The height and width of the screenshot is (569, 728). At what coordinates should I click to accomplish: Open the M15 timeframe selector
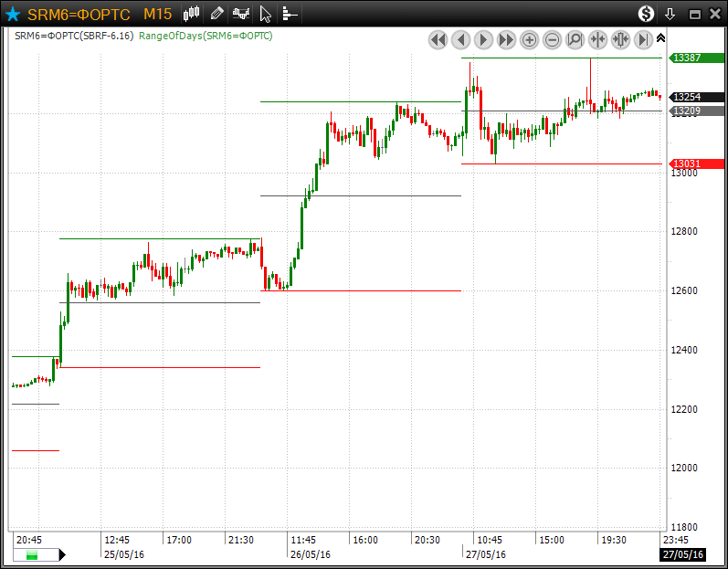click(x=157, y=14)
